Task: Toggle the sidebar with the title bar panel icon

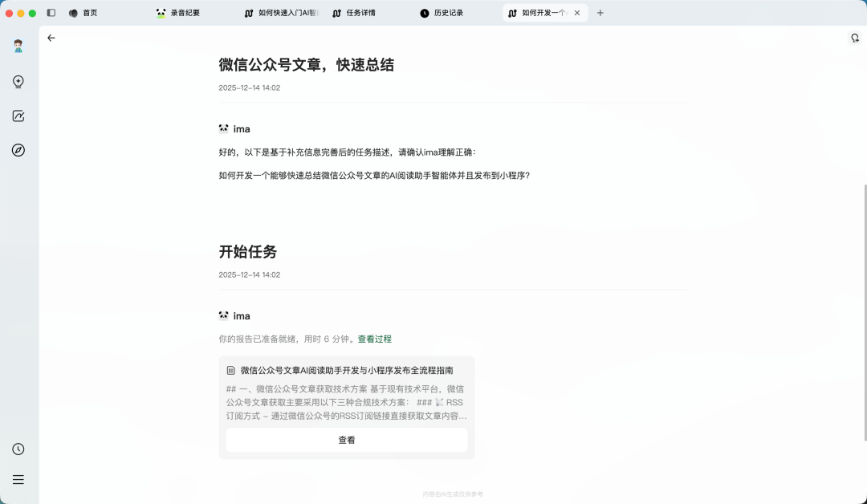Action: pyautogui.click(x=51, y=12)
